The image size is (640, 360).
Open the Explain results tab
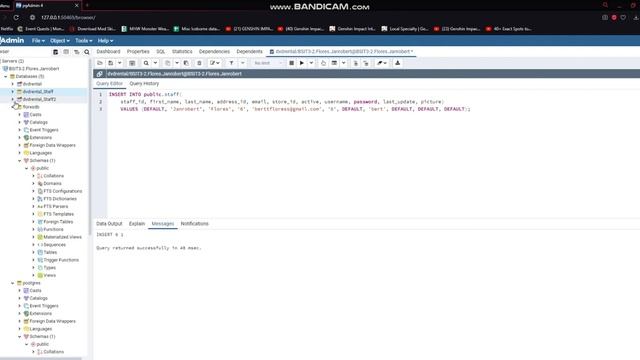coord(137,224)
